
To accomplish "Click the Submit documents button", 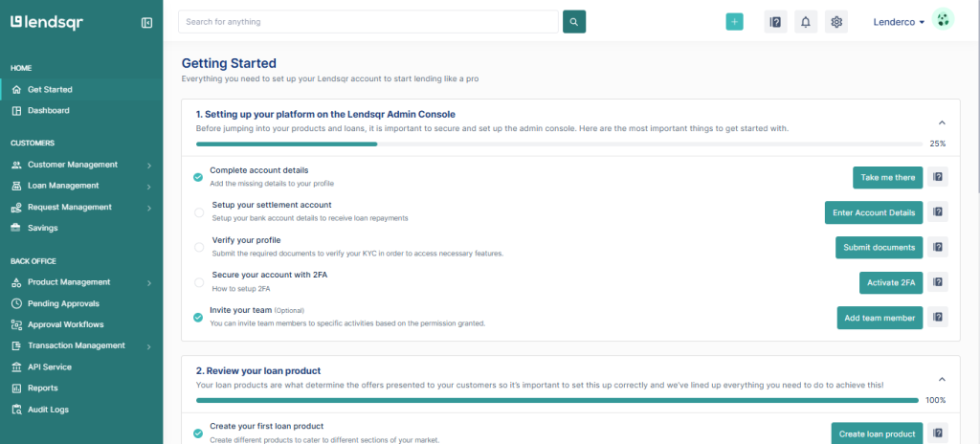I will click(x=879, y=247).
